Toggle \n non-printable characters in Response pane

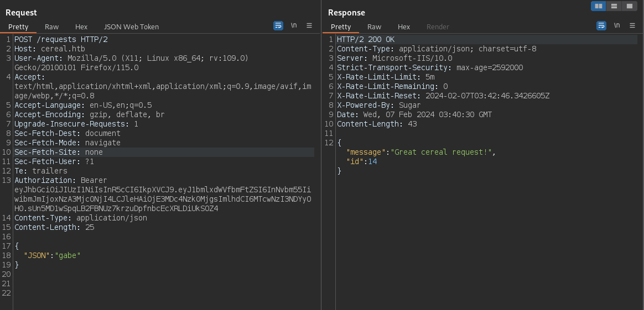pos(617,25)
